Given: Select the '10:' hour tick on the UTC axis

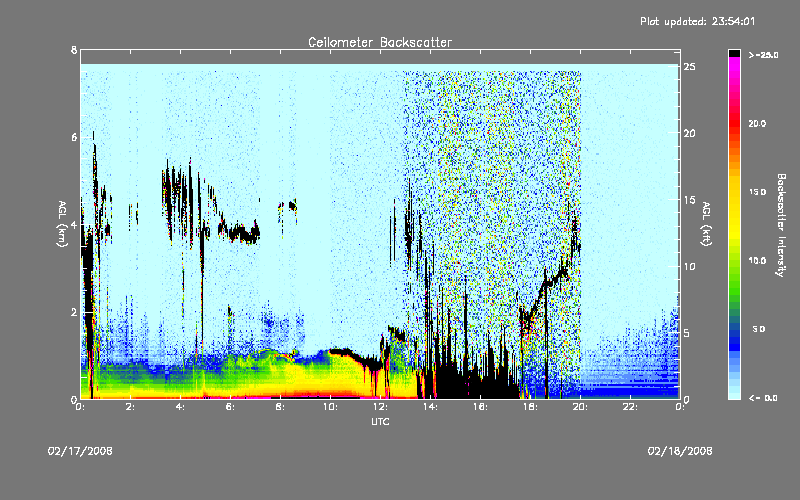Looking at the screenshot, I should click(331, 407).
